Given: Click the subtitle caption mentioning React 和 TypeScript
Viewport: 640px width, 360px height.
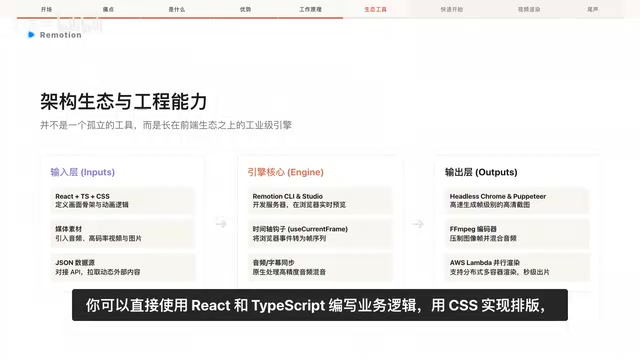Looking at the screenshot, I should [x=320, y=305].
